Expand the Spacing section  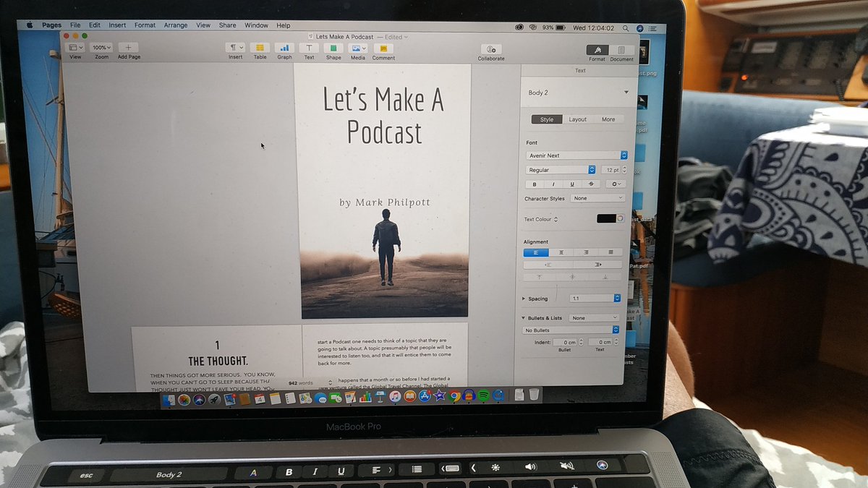coord(524,299)
